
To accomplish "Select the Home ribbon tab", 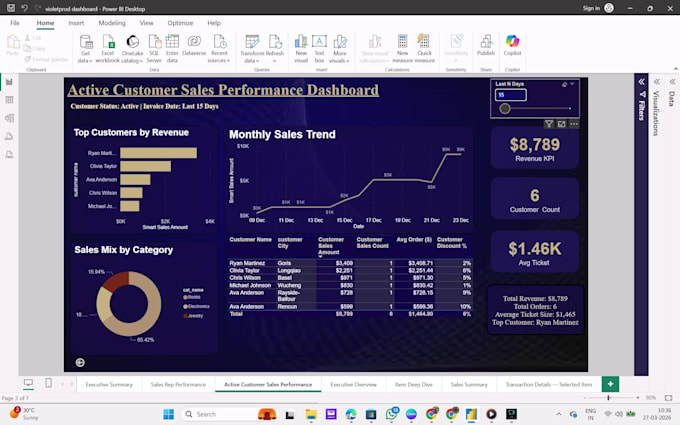I will 45,23.
